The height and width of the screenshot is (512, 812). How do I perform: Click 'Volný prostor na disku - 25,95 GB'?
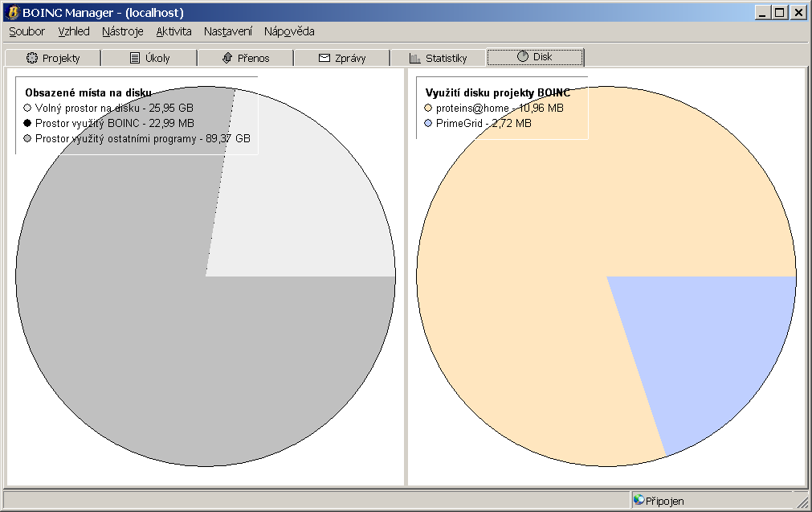point(114,108)
